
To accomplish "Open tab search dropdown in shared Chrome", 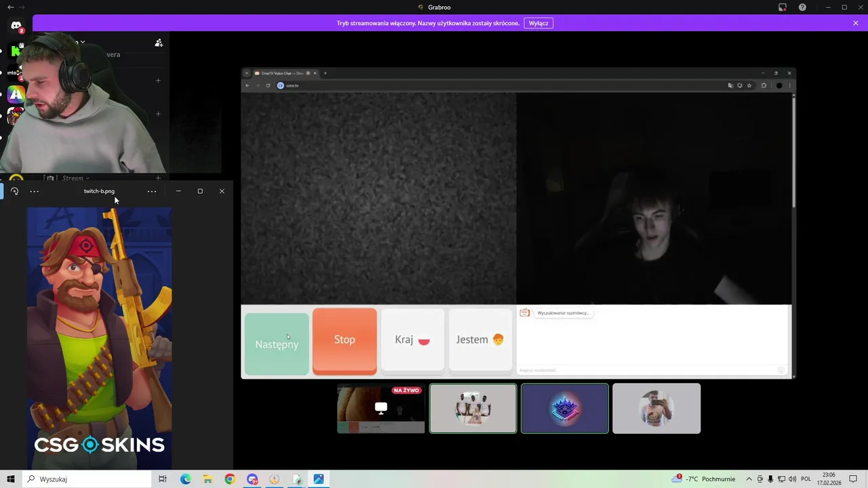I will pyautogui.click(x=247, y=73).
